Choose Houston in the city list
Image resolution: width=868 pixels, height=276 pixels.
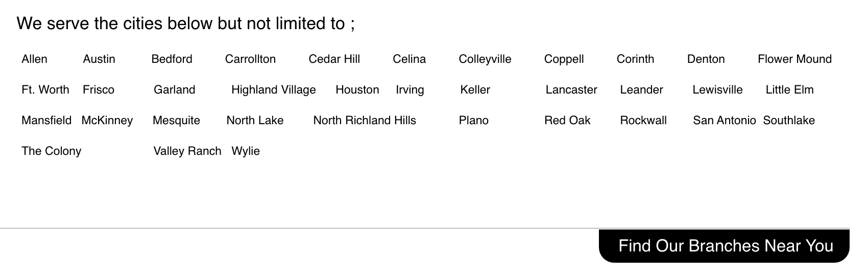coord(357,90)
